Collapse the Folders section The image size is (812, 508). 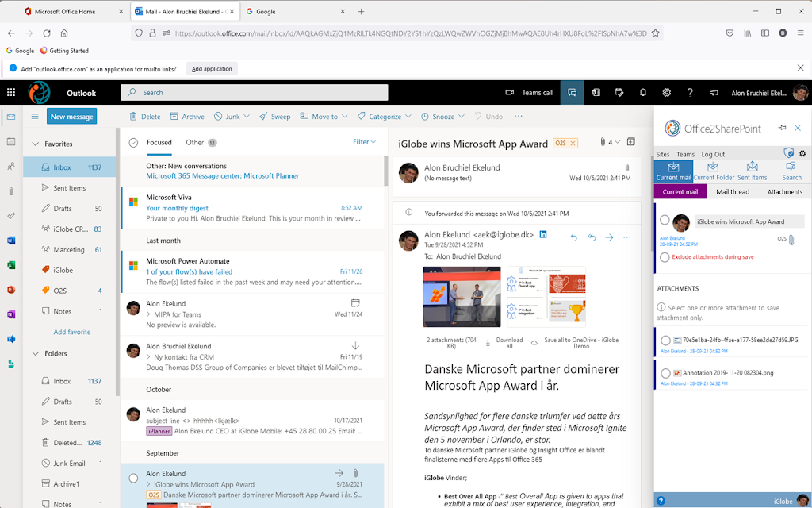pyautogui.click(x=35, y=353)
